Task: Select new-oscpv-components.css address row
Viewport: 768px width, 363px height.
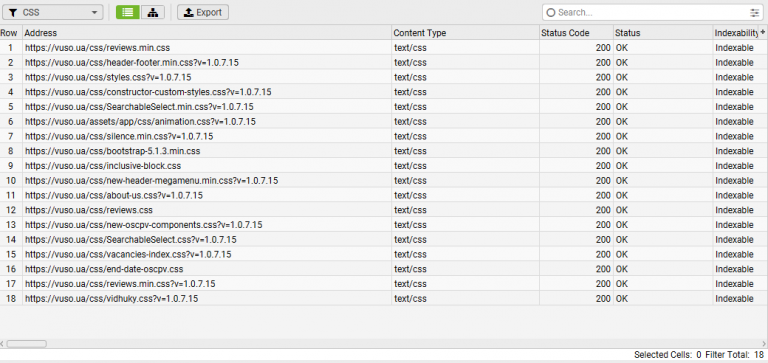Action: click(207, 225)
